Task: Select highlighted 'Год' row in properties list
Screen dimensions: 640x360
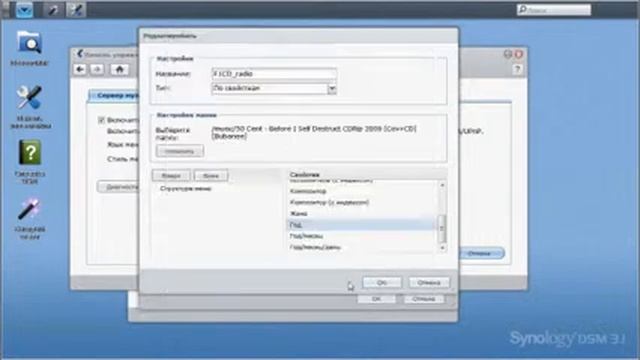Action: (361, 225)
